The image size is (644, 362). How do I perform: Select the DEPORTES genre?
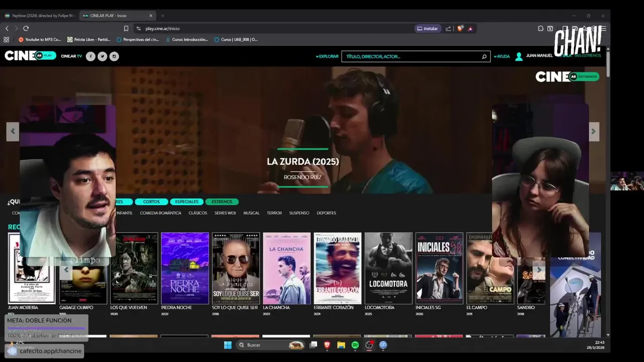[x=327, y=213]
